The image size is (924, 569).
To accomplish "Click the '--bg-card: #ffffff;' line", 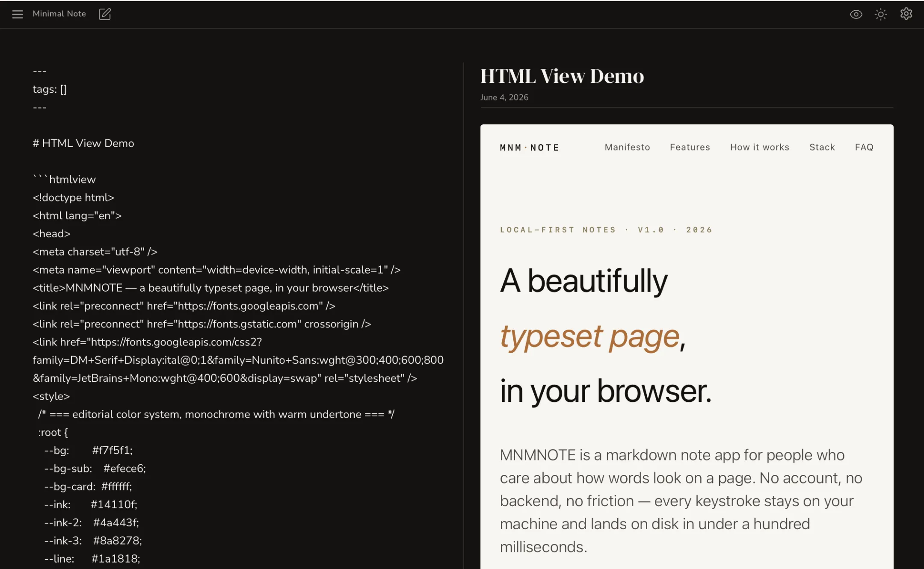I will point(88,486).
